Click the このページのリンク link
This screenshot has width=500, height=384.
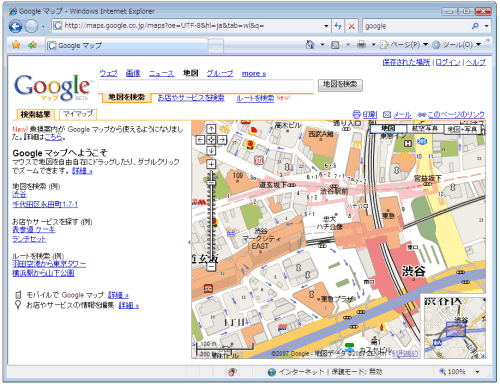click(452, 115)
